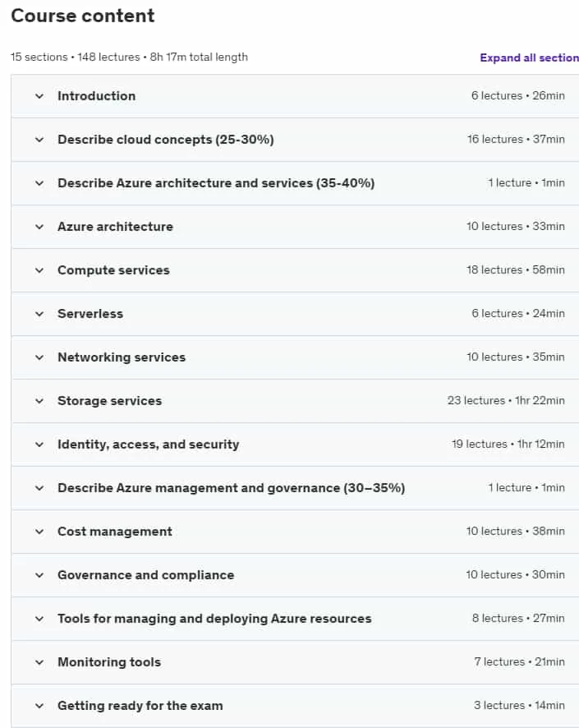Image resolution: width=579 pixels, height=728 pixels.
Task: Open the Describe cloud concepts chevron
Action: (39, 140)
